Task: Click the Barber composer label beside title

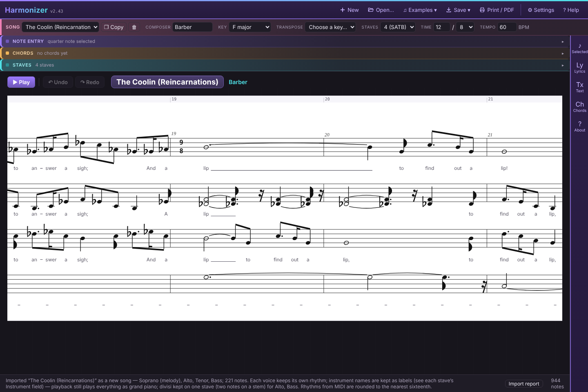Action: click(x=238, y=82)
